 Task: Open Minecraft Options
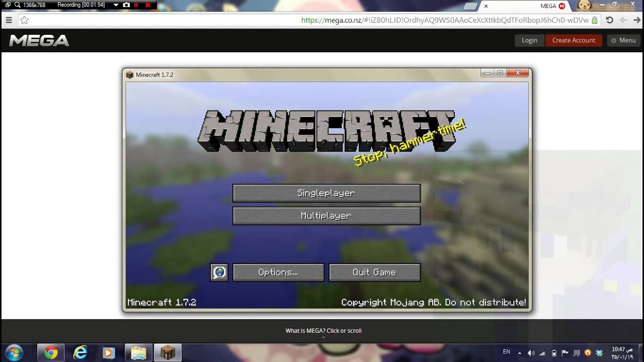[278, 272]
